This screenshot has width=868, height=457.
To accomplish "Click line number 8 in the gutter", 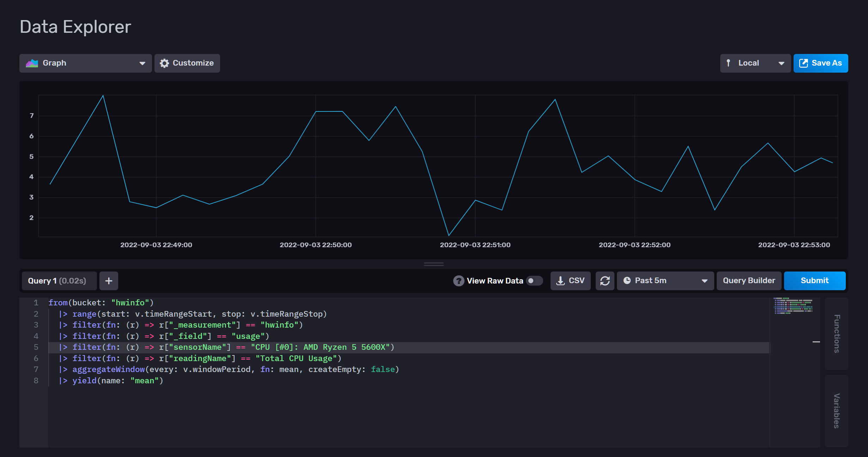I will [36, 380].
